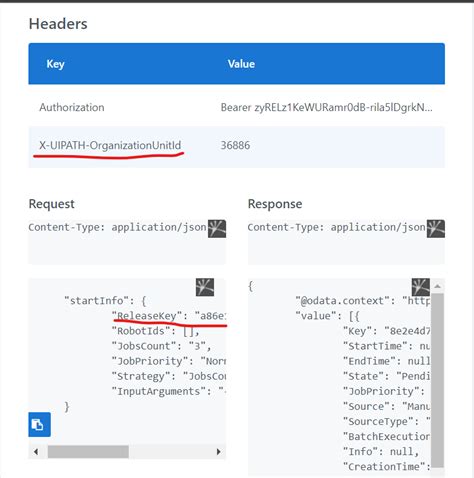Click the "value": [{ line in Response
The width and height of the screenshot is (474, 478).
click(x=327, y=316)
